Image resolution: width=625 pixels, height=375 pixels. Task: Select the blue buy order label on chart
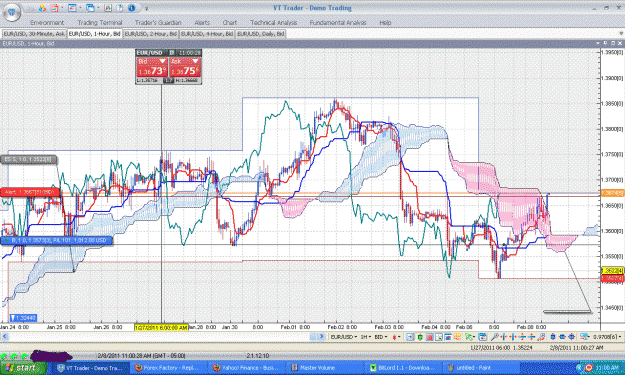[x=56, y=240]
